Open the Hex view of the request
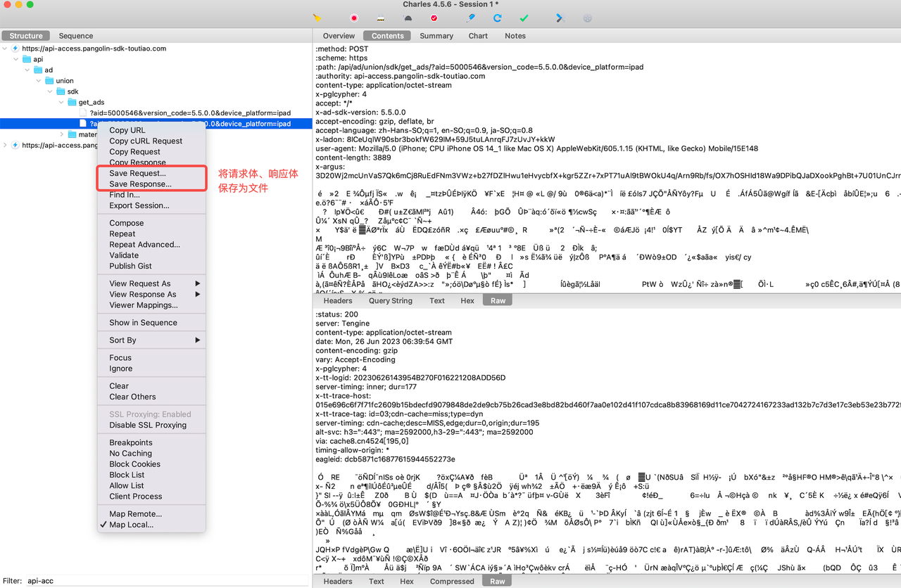 click(467, 300)
